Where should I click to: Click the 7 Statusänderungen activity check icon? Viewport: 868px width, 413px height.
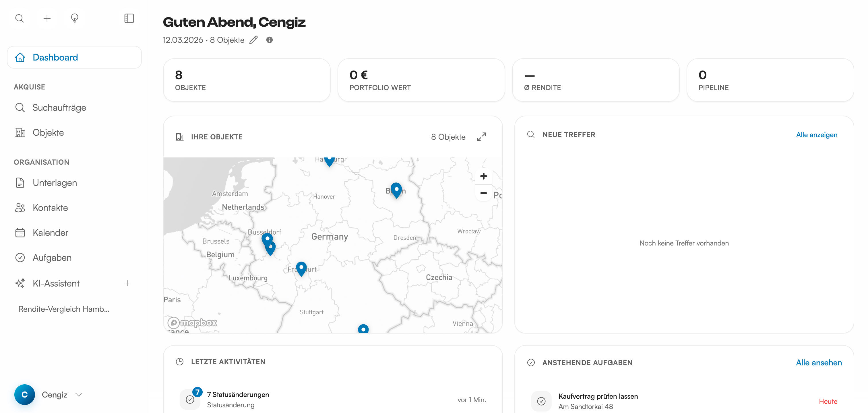point(190,400)
